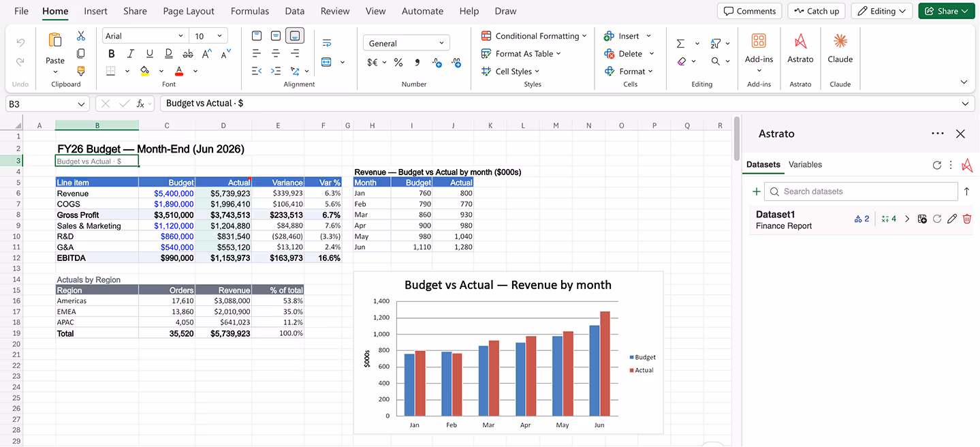Click the decrease decimal icon
This screenshot has width=980, height=447.
coord(456,63)
